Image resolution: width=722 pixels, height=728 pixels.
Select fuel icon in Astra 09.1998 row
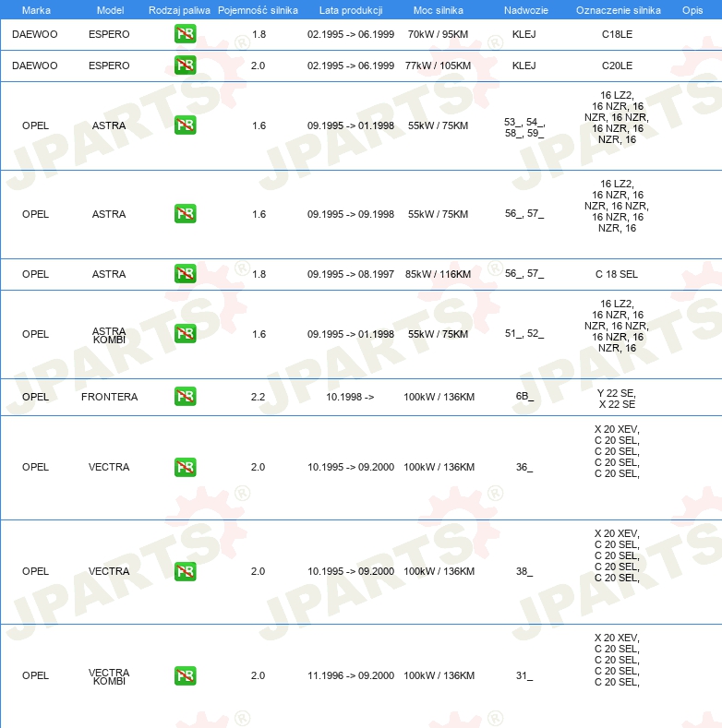coord(185,213)
